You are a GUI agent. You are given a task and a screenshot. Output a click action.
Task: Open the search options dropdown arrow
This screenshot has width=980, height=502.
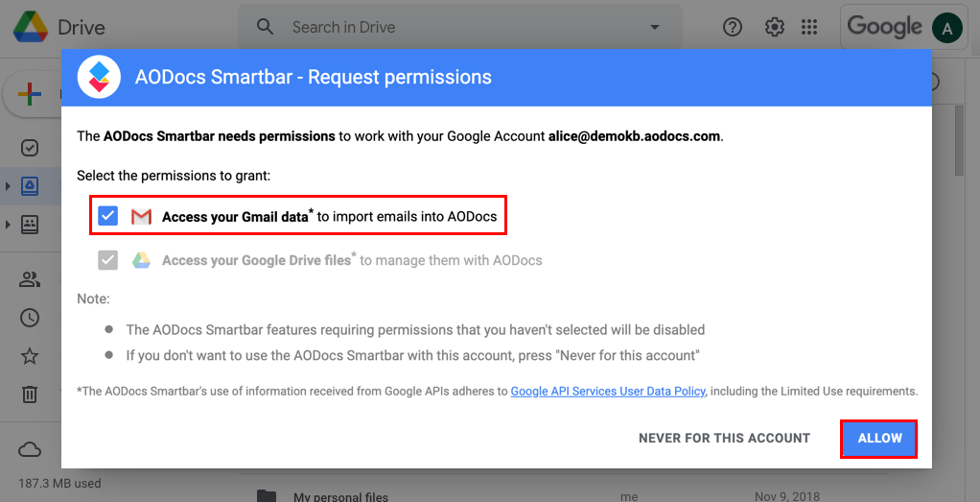654,27
